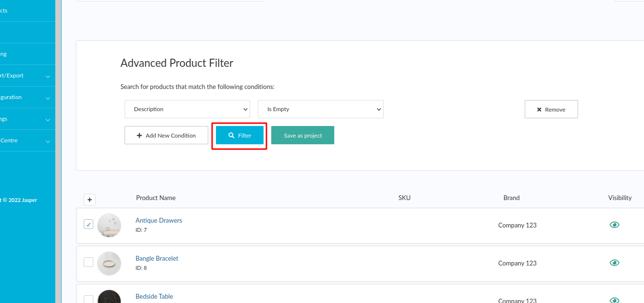This screenshot has width=644, height=303.
Task: Open the Description field dropdown
Action: click(187, 109)
